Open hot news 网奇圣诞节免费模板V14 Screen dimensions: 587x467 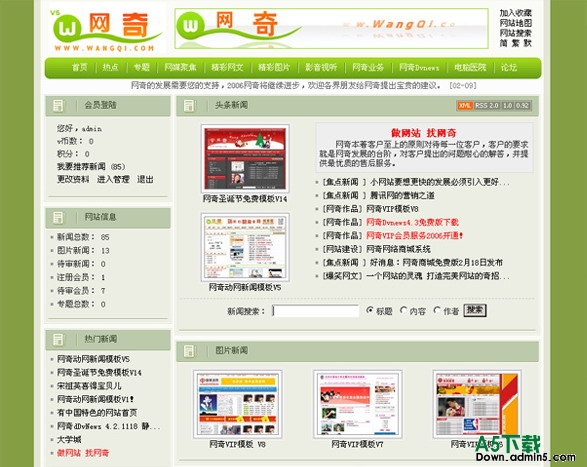coord(99,373)
